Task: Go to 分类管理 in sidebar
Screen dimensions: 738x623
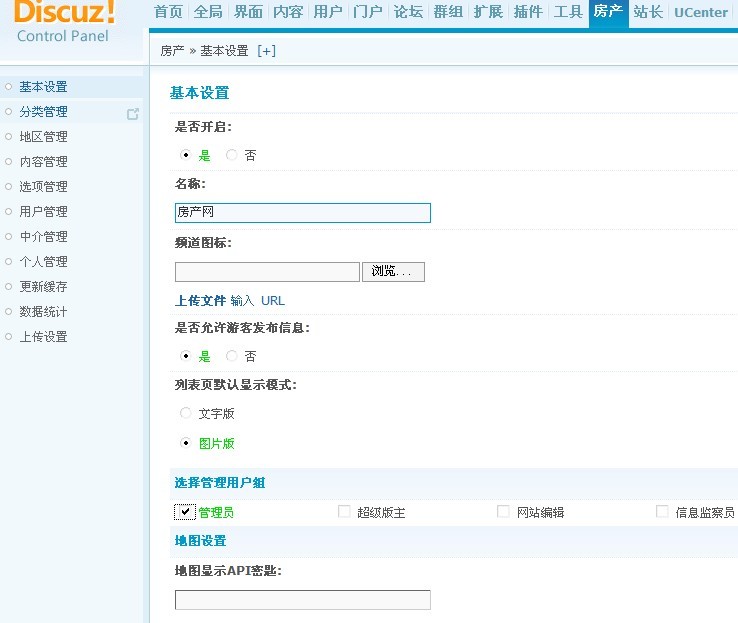Action: (x=43, y=112)
